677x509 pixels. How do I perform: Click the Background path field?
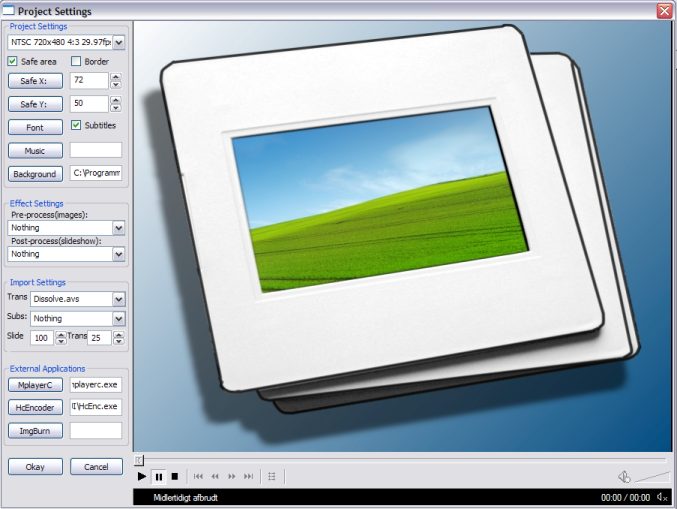click(x=96, y=173)
